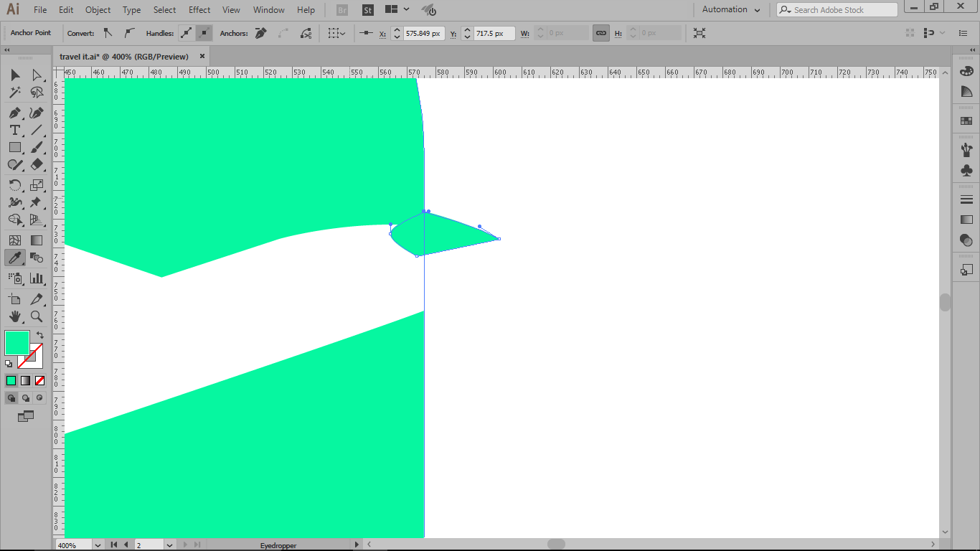Select the Rectangle tool
This screenshot has height=551, width=980.
(x=14, y=147)
